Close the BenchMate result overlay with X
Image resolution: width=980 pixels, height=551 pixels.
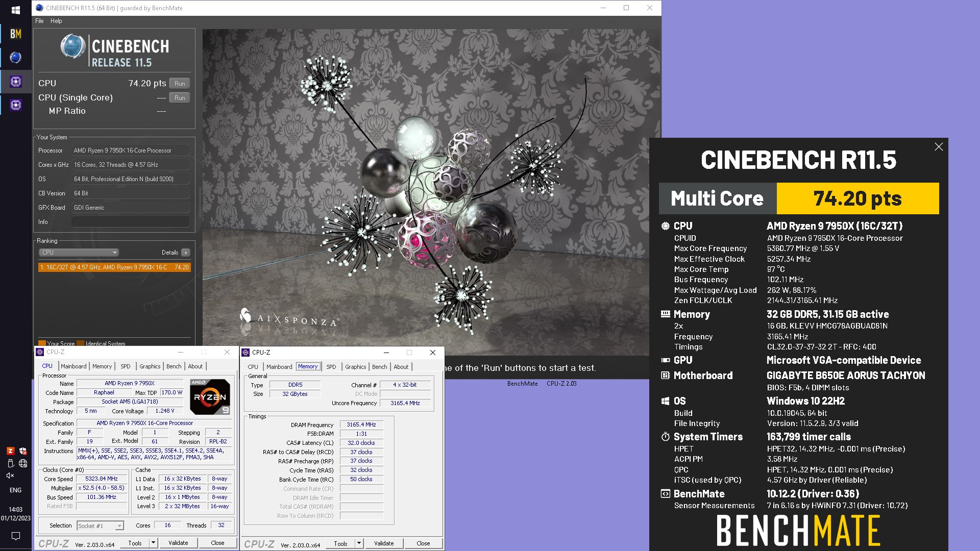coord(939,147)
